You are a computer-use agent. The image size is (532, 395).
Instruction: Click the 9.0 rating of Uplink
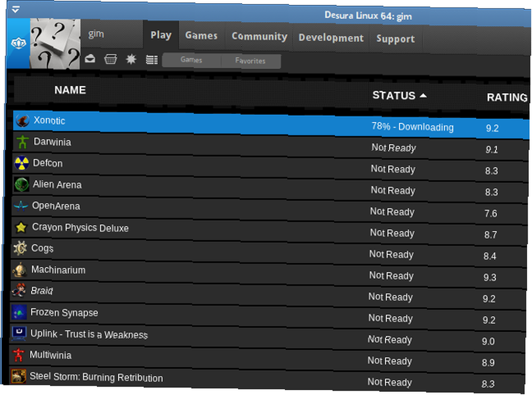tap(488, 341)
